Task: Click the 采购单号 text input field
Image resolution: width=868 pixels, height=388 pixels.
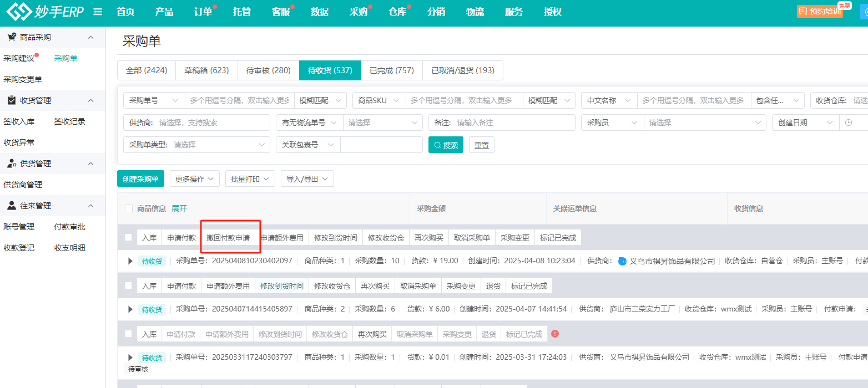Action: point(239,100)
